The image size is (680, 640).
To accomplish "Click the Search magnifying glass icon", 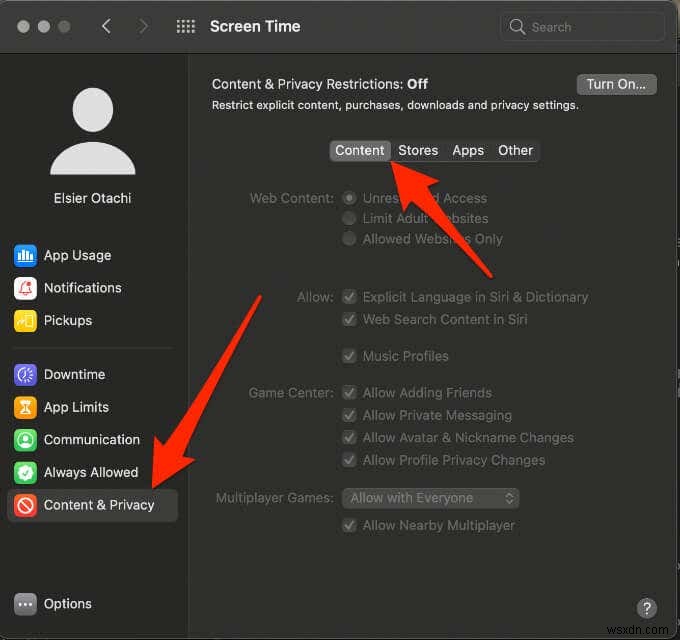I will point(517,27).
